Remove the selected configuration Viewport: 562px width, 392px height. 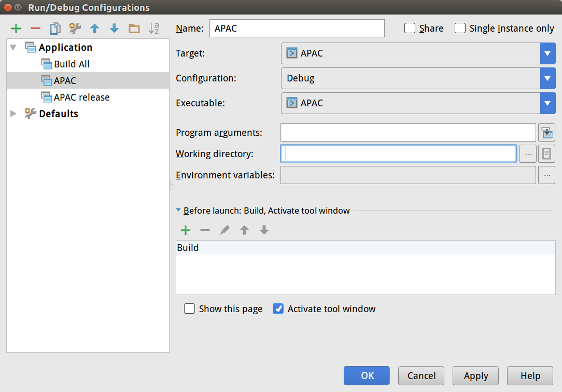click(35, 29)
